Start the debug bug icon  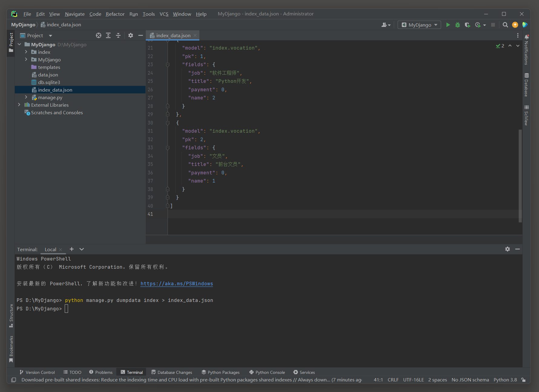coord(458,25)
